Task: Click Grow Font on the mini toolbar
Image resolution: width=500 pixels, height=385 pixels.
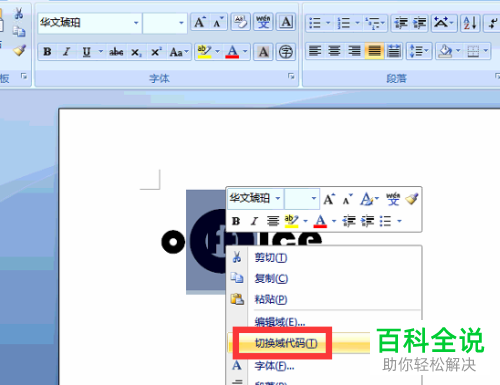Action: [x=329, y=199]
